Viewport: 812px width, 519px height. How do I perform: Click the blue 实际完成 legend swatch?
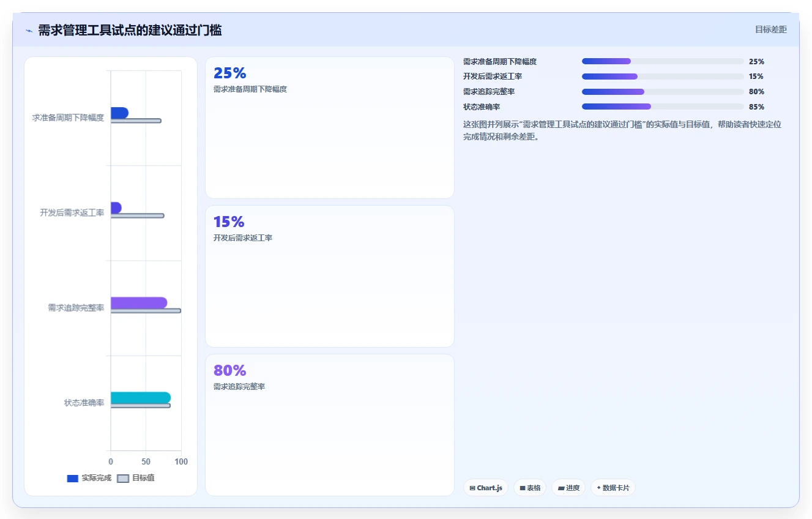click(x=72, y=478)
